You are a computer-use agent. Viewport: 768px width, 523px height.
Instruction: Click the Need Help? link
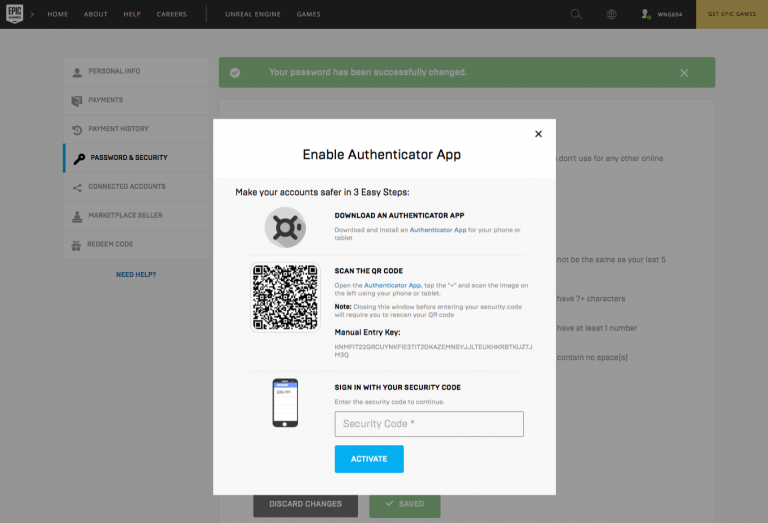pos(136,275)
